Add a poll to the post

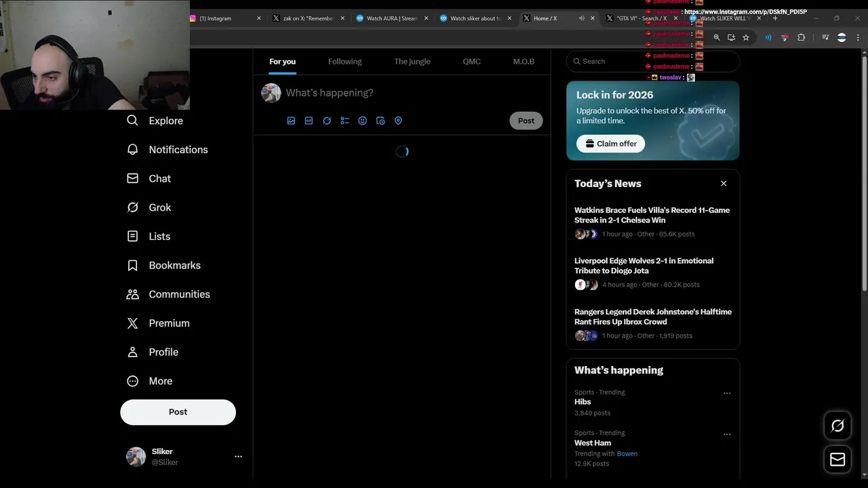coord(344,121)
